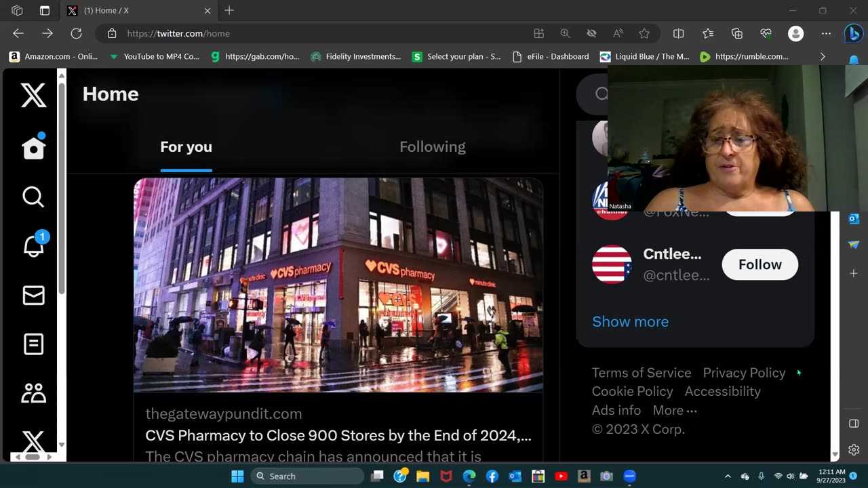868x488 pixels.
Task: Open Zoom app in taskbar
Action: coord(629,476)
